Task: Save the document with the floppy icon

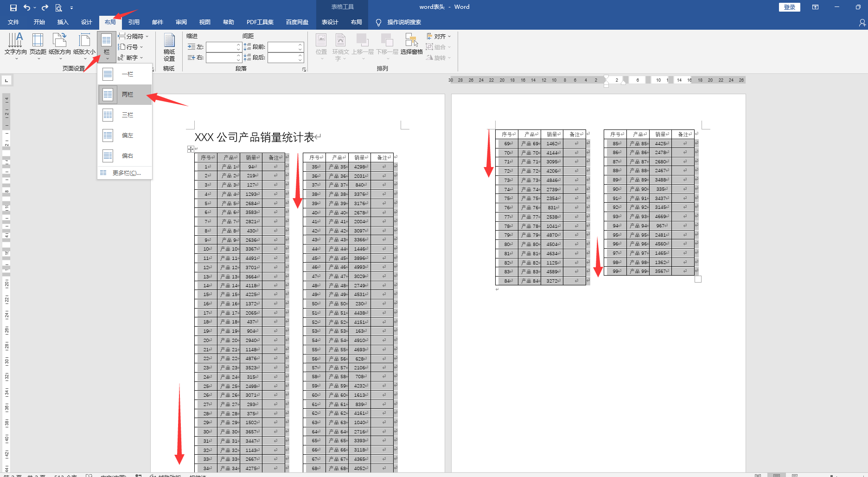Action: (x=13, y=7)
